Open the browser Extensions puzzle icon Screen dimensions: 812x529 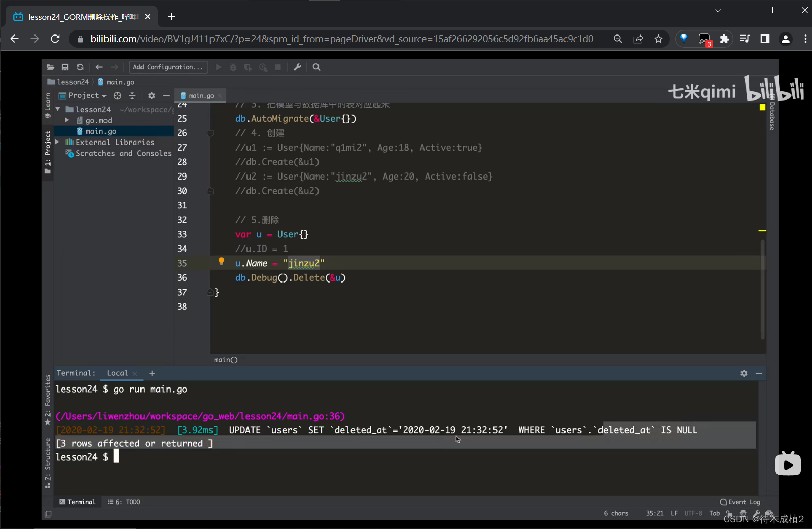[x=724, y=39]
